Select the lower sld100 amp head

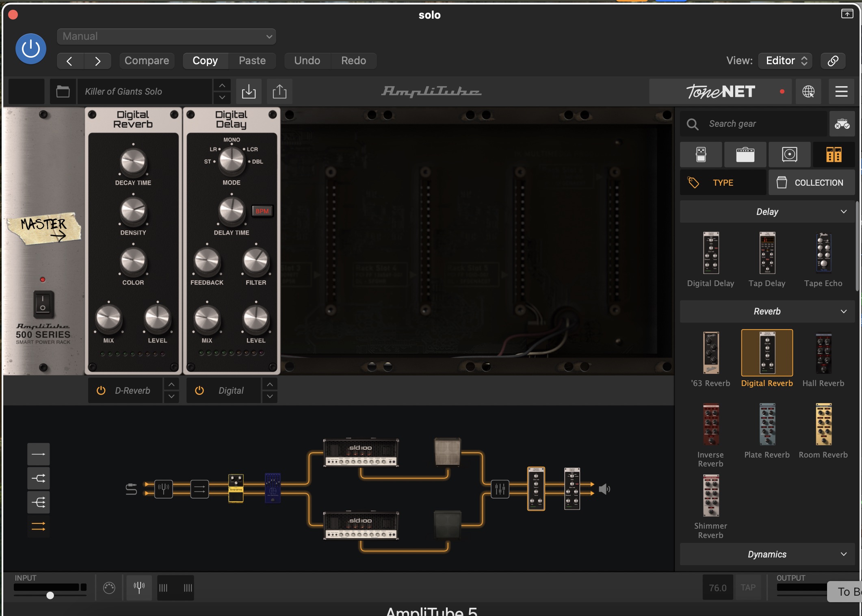361,525
